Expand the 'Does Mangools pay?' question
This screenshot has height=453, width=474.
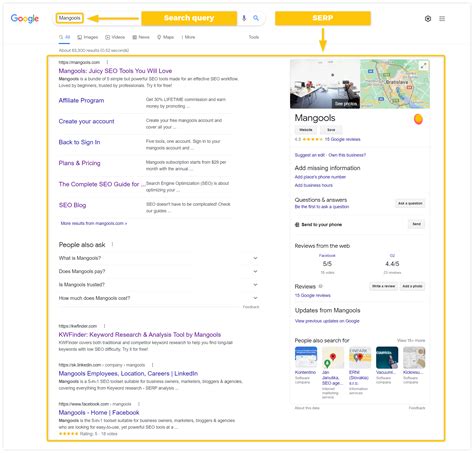point(158,271)
